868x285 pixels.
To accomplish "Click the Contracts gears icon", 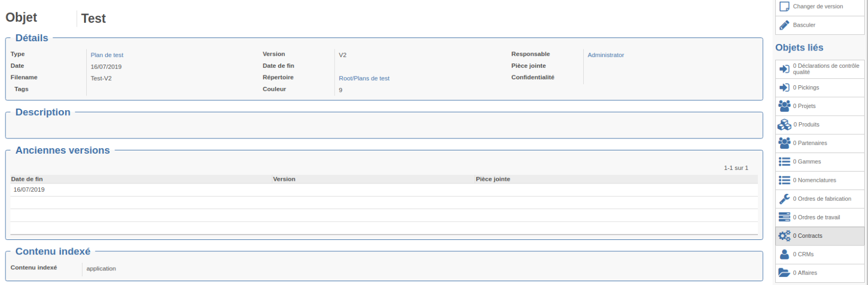I will [x=784, y=236].
